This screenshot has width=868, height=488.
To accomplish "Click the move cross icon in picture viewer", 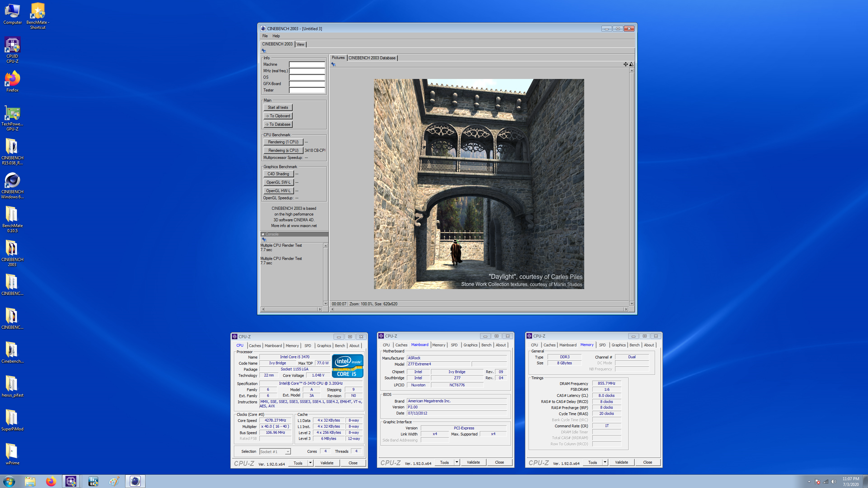I will [x=626, y=64].
